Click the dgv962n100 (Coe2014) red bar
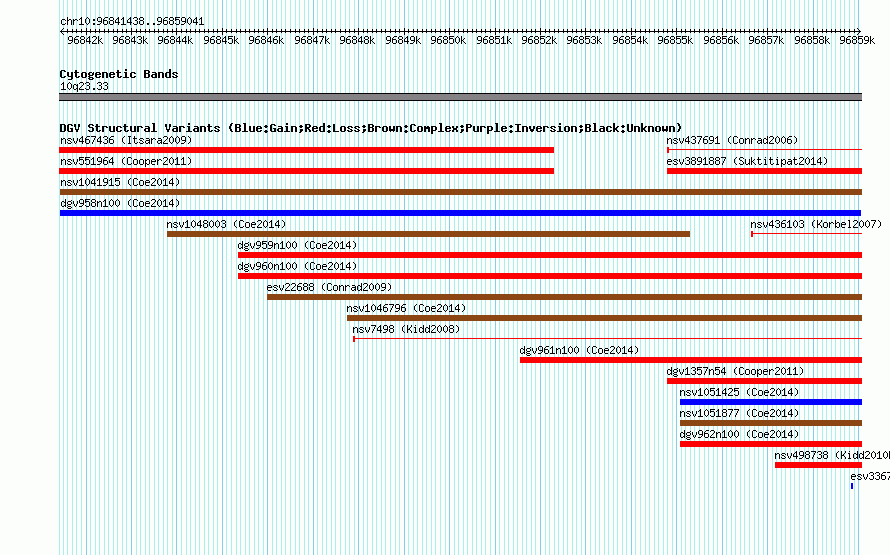The image size is (890, 555). pos(771,444)
